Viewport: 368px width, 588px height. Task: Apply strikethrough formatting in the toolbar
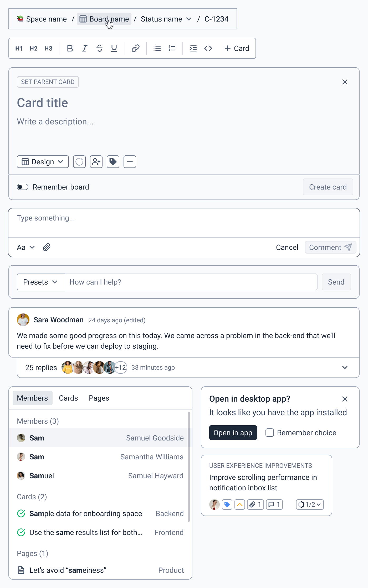(99, 48)
